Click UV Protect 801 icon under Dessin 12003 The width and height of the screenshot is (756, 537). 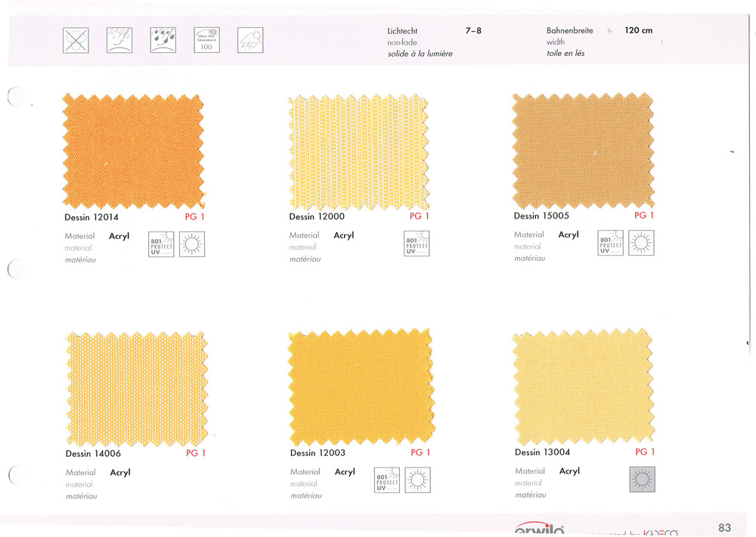386,480
